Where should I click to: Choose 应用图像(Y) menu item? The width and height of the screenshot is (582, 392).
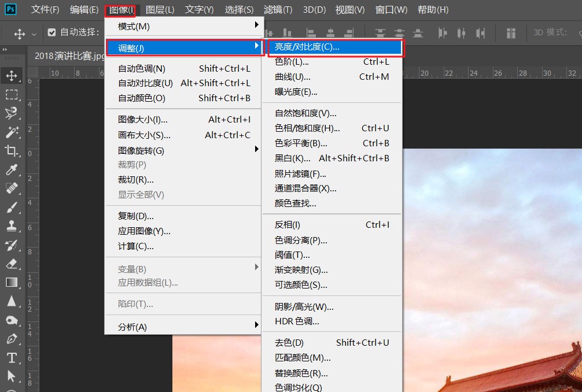click(x=184, y=231)
